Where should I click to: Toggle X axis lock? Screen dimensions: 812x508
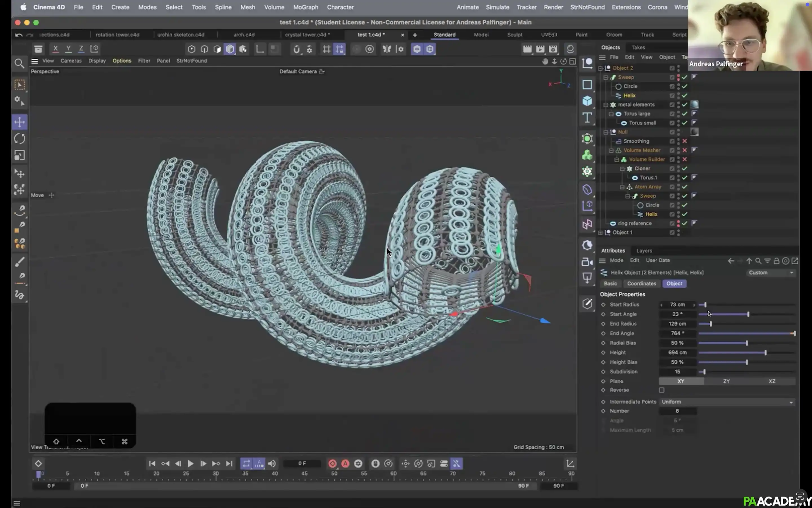tap(55, 49)
